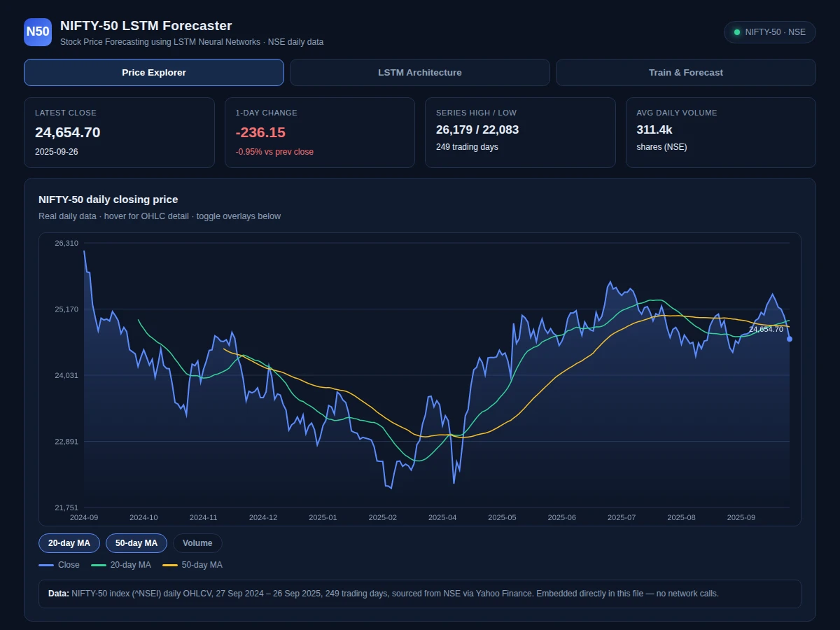Open the Train & Forecast tab
Image resolution: width=840 pixels, height=630 pixels.
tap(686, 73)
